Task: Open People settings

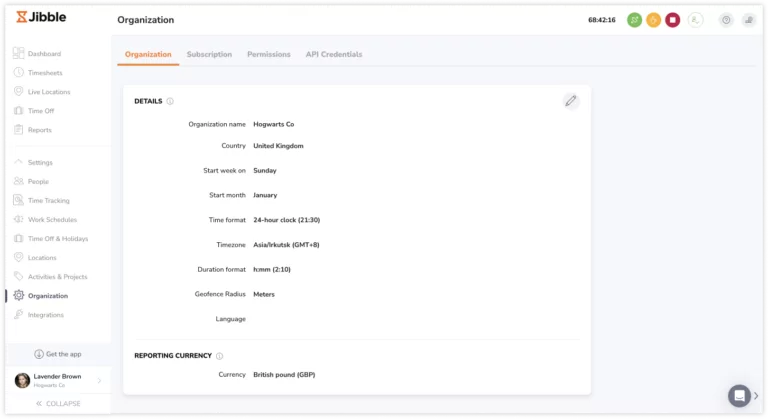Action: [x=38, y=181]
